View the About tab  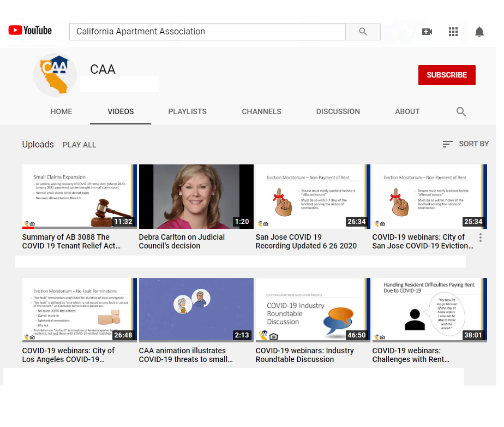[x=407, y=111]
